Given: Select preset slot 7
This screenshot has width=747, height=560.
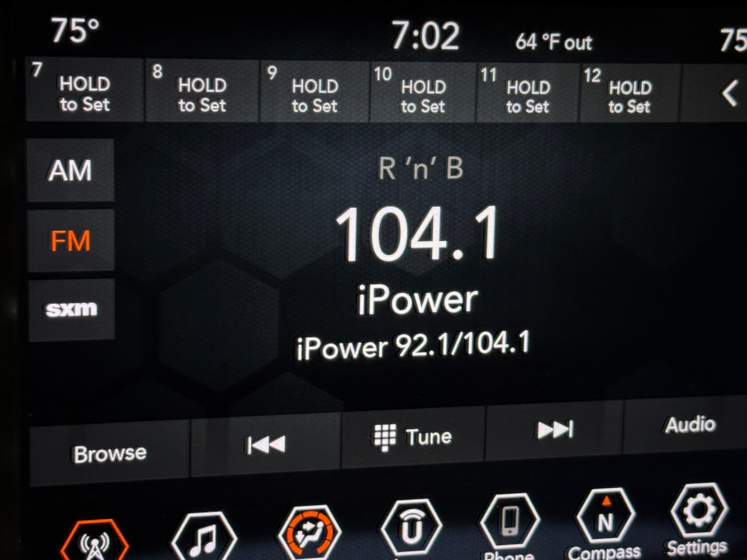Looking at the screenshot, I should pos(84,91).
